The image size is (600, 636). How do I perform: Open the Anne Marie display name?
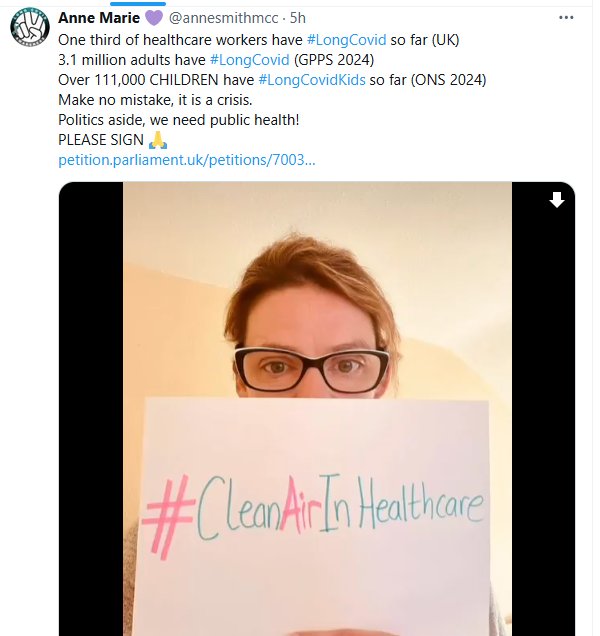99,18
